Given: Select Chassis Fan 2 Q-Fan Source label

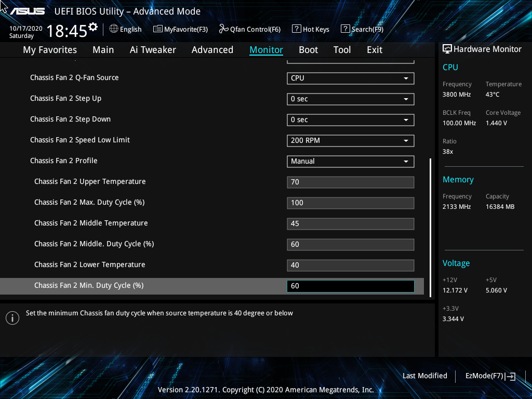Looking at the screenshot, I should [74, 78].
